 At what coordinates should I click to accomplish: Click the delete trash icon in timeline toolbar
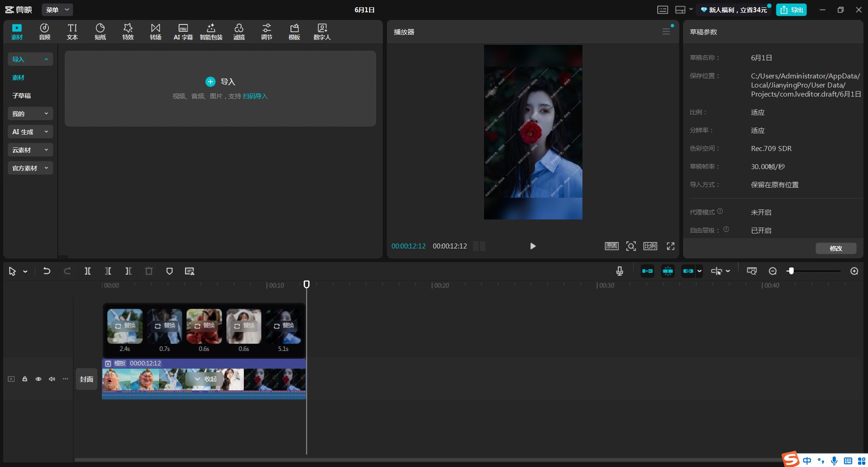pyautogui.click(x=149, y=271)
